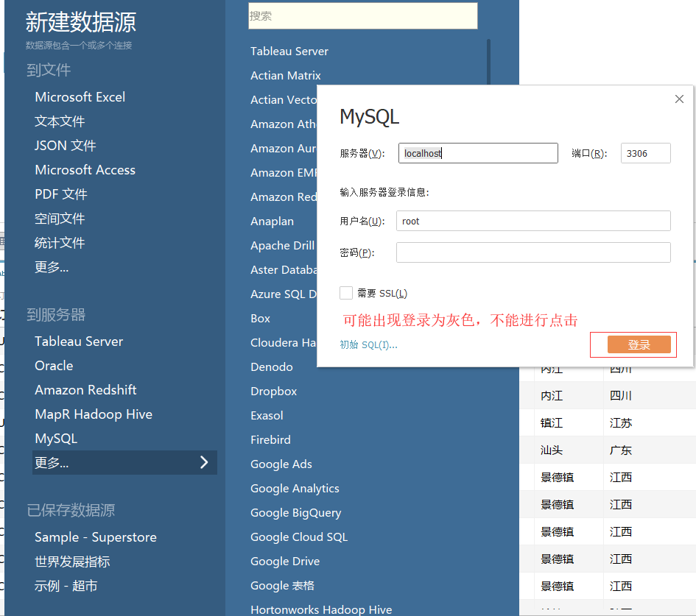Click the 端口 3306 field
The image size is (696, 616).
[x=645, y=153]
